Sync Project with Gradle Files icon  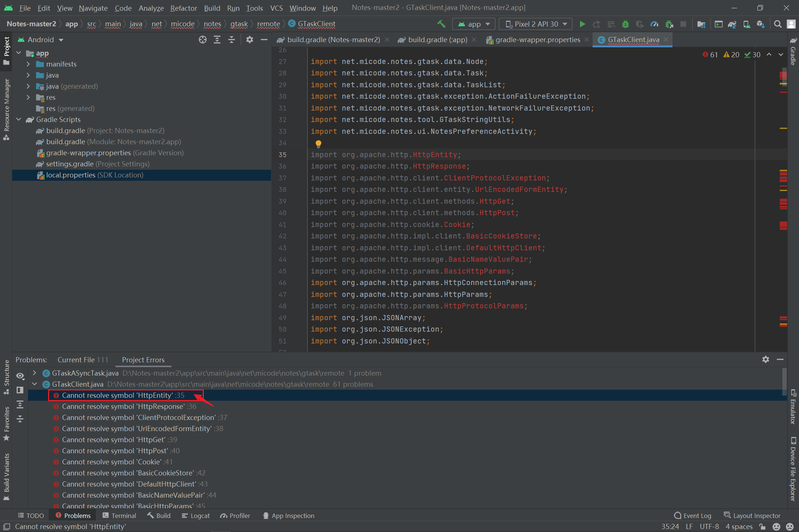[732, 24]
